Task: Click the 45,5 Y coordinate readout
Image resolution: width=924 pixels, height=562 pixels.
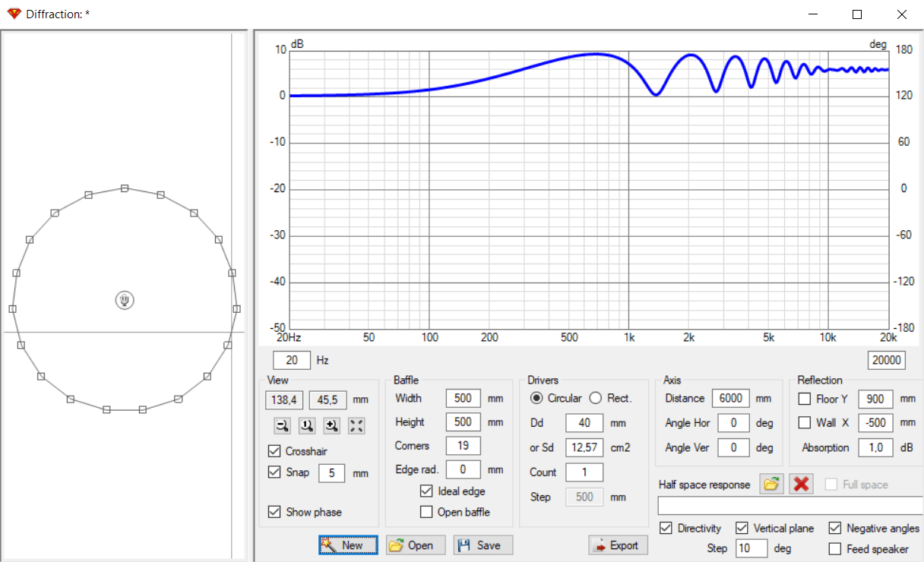Action: 328,399
